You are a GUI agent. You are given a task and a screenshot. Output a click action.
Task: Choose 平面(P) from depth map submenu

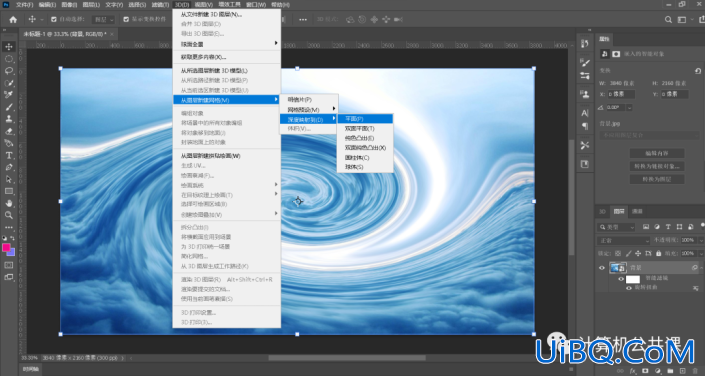click(365, 119)
